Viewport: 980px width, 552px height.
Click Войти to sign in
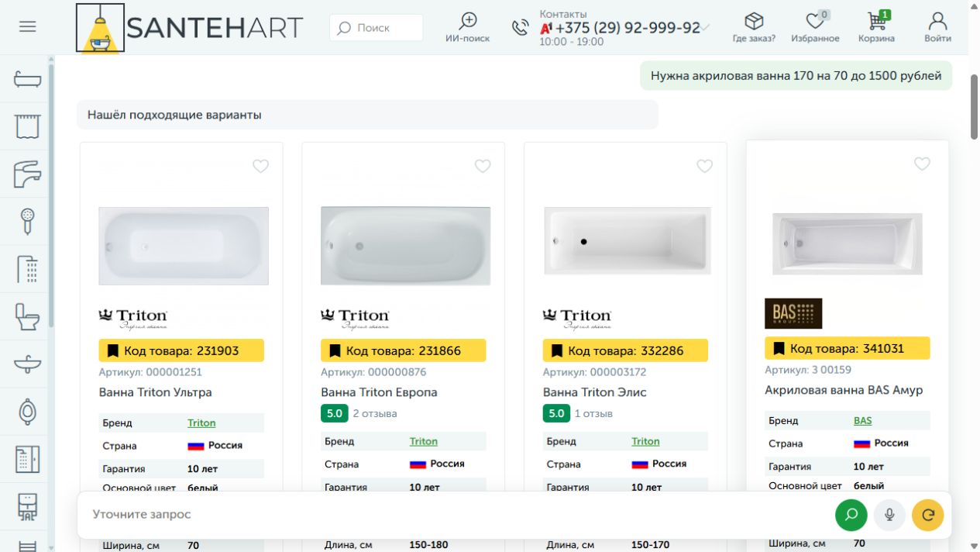coord(937,27)
